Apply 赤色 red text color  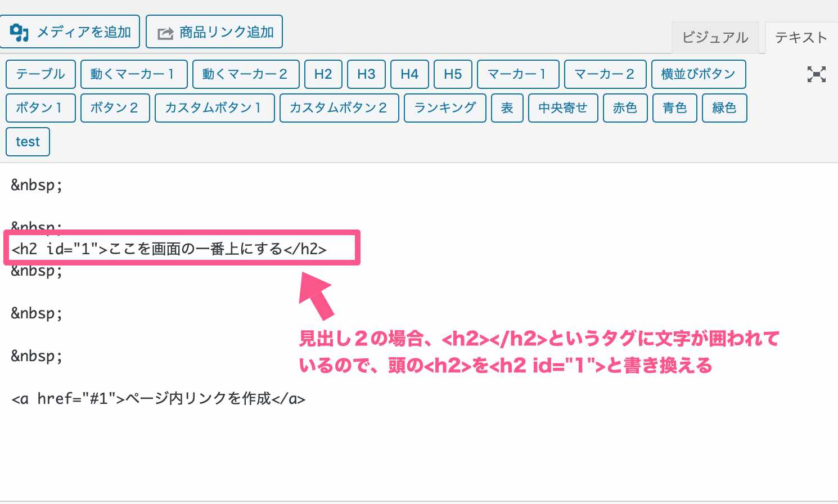pyautogui.click(x=625, y=108)
